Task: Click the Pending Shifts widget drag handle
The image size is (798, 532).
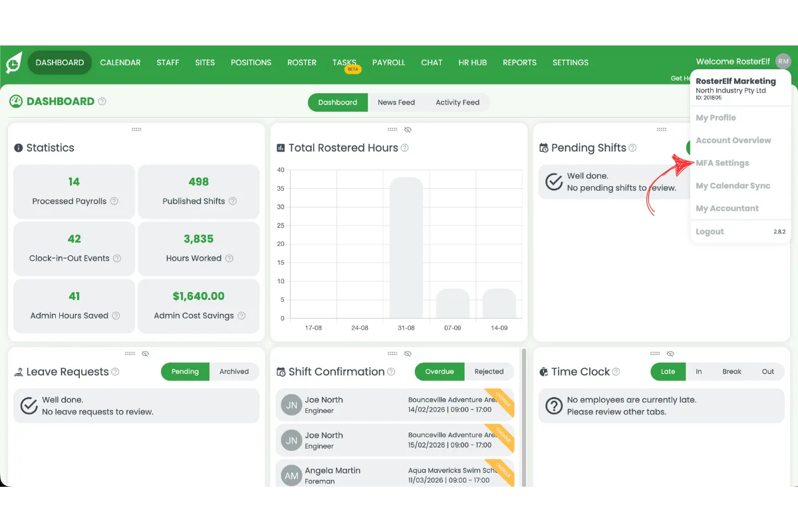Action: (662, 130)
